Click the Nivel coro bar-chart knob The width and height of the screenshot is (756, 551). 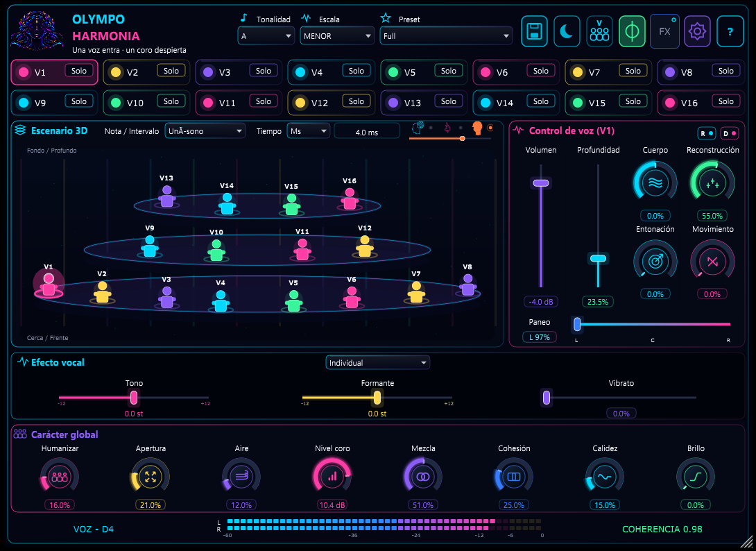(332, 477)
